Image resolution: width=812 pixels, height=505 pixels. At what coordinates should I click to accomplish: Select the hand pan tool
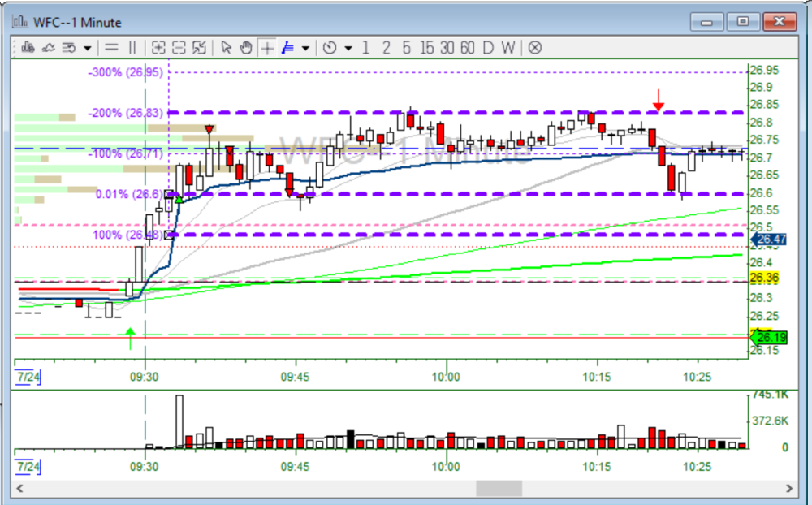pos(247,47)
